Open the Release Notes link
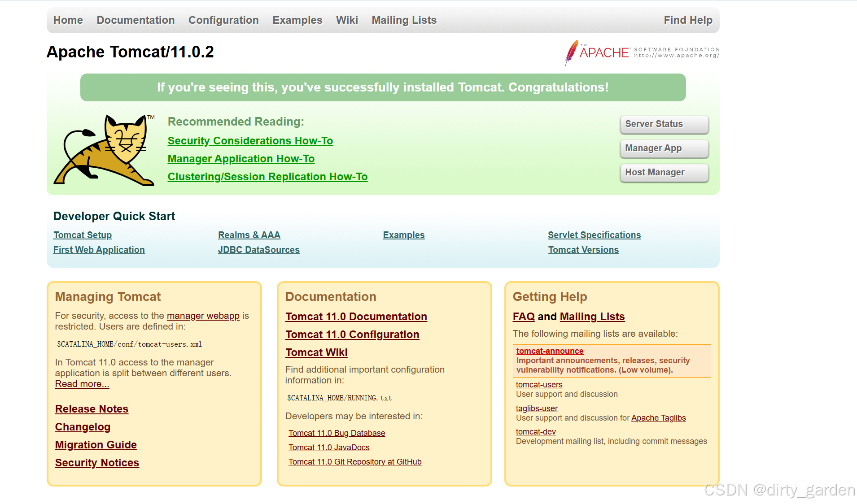Viewport: 857px width, 504px height. (x=92, y=409)
